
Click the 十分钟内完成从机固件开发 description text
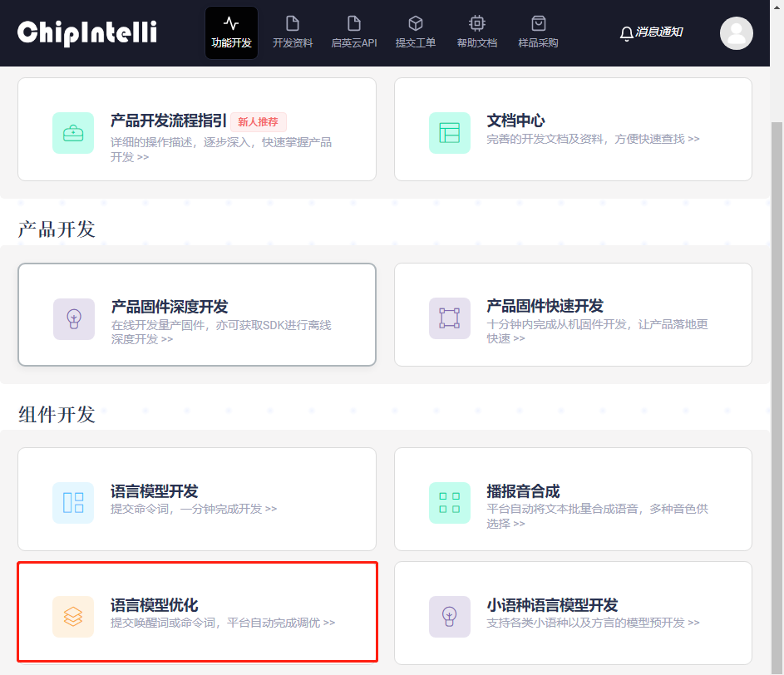598,332
